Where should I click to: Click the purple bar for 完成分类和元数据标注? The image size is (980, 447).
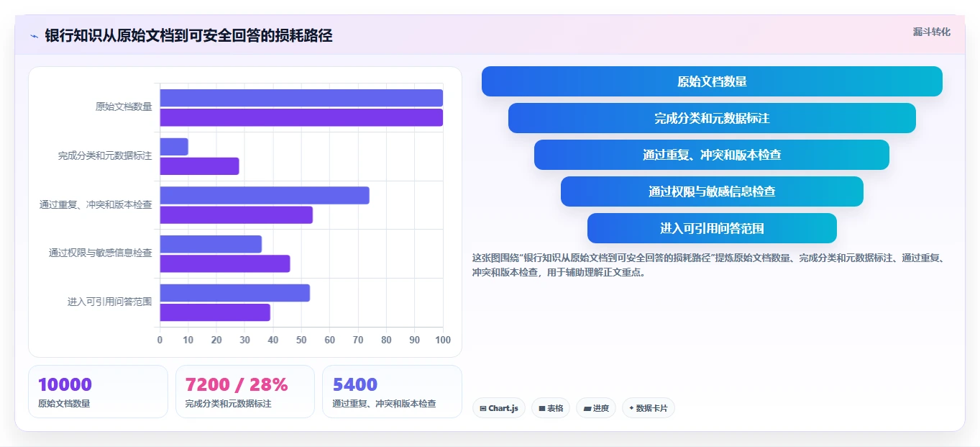[199, 166]
